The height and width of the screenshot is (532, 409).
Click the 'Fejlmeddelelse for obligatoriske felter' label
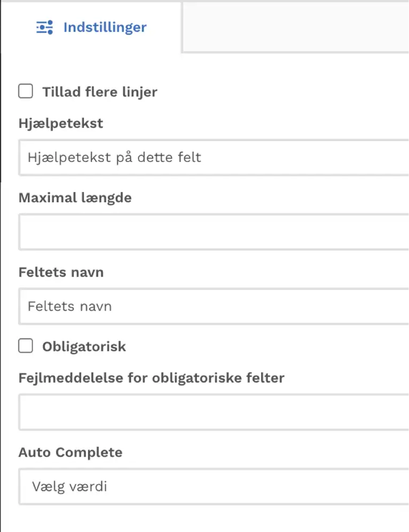click(x=151, y=378)
